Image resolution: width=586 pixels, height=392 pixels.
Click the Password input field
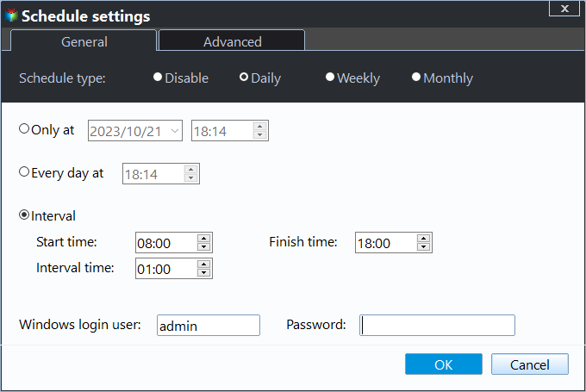[x=437, y=325]
